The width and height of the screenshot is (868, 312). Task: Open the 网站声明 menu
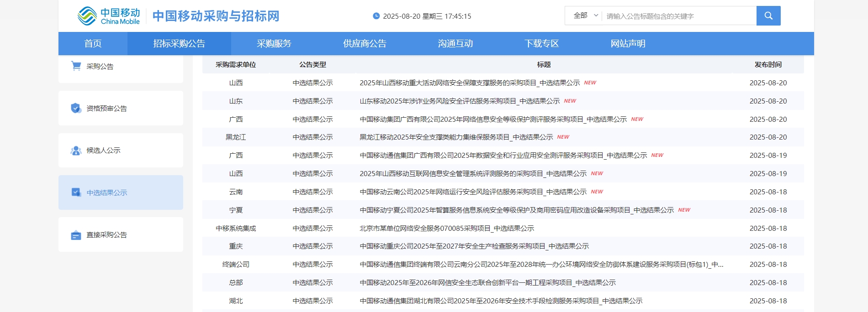click(628, 43)
